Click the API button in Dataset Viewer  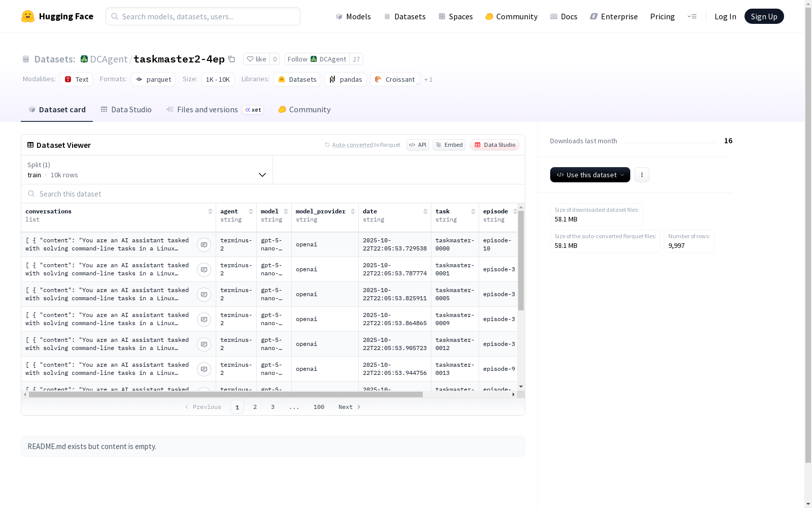tap(418, 145)
